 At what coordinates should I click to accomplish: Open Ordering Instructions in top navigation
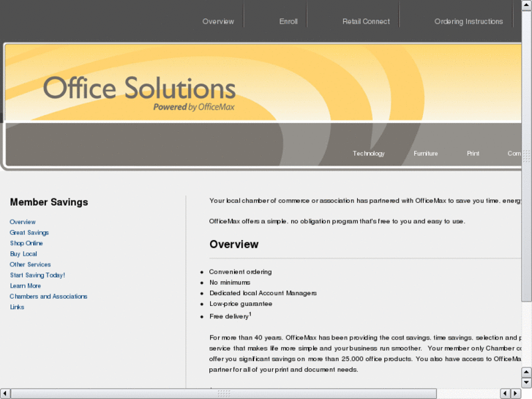[x=468, y=21]
